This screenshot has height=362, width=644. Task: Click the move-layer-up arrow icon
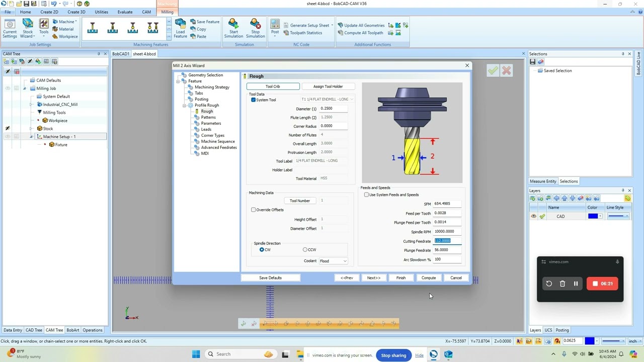(x=565, y=199)
